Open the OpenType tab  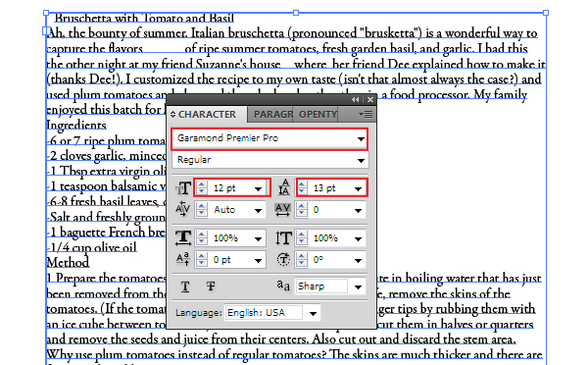318,114
